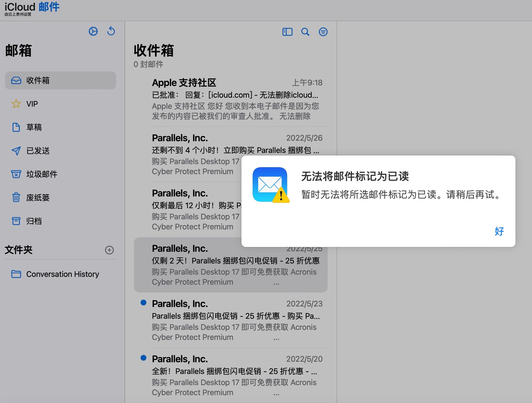Click the 0 封邮件 count text
This screenshot has height=403, width=532.
click(x=148, y=64)
